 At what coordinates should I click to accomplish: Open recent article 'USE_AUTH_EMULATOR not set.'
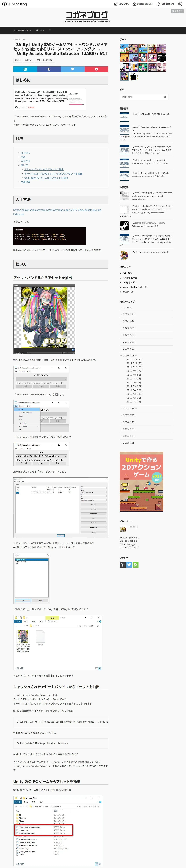point(151,114)
